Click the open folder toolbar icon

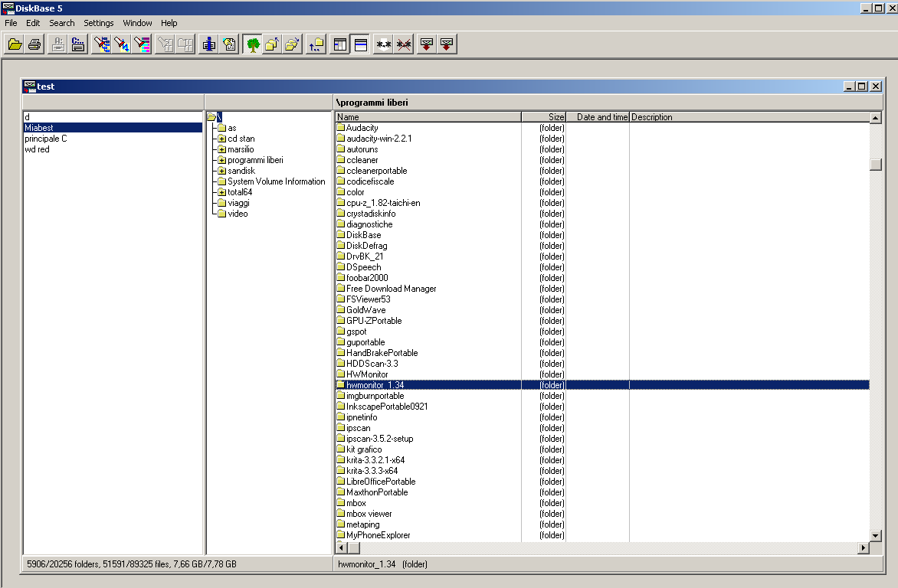point(15,44)
